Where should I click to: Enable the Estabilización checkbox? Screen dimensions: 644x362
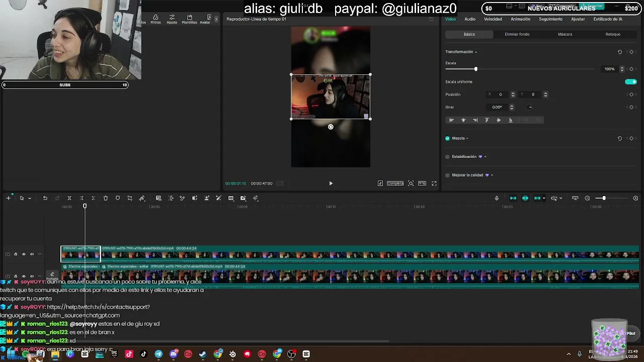(447, 157)
